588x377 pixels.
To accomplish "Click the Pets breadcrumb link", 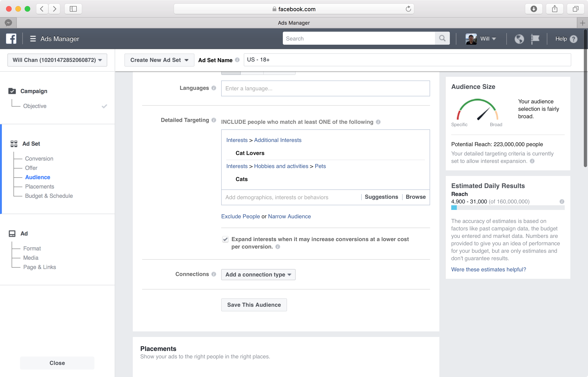I will (320, 166).
